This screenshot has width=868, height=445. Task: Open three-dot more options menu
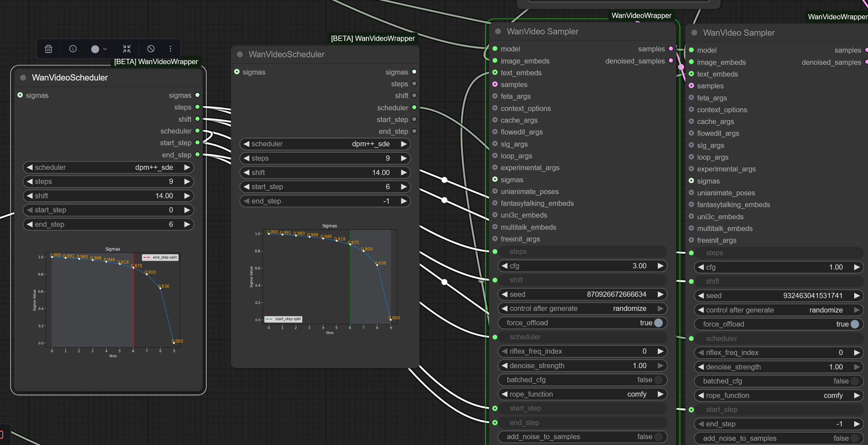(x=171, y=49)
